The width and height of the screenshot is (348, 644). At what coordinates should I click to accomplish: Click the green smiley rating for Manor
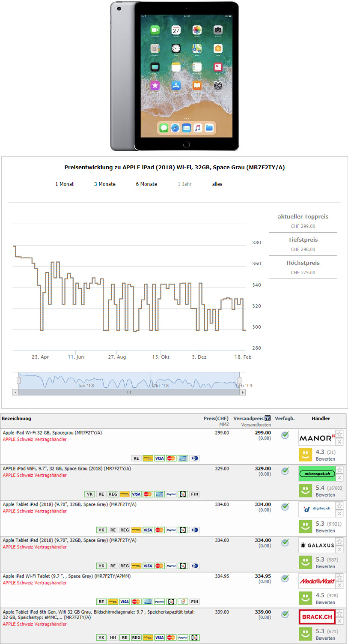pos(305,454)
